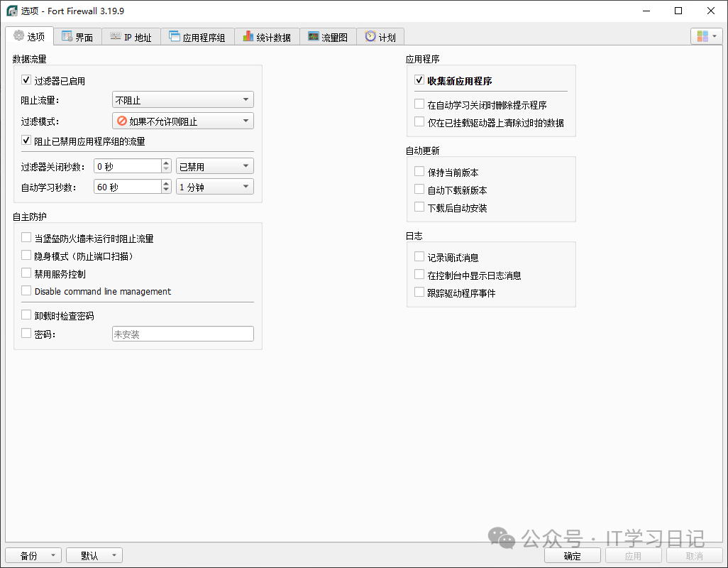This screenshot has width=728, height=568.
Task: Click the gear icon on 选项 tab
Action: (19, 36)
